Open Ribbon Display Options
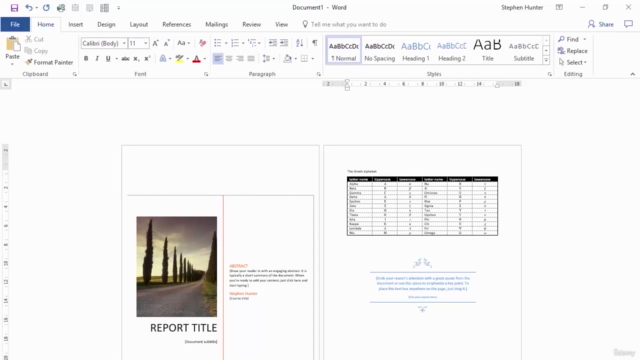Screen dimensions: 640x360 pyautogui.click(x=559, y=7)
